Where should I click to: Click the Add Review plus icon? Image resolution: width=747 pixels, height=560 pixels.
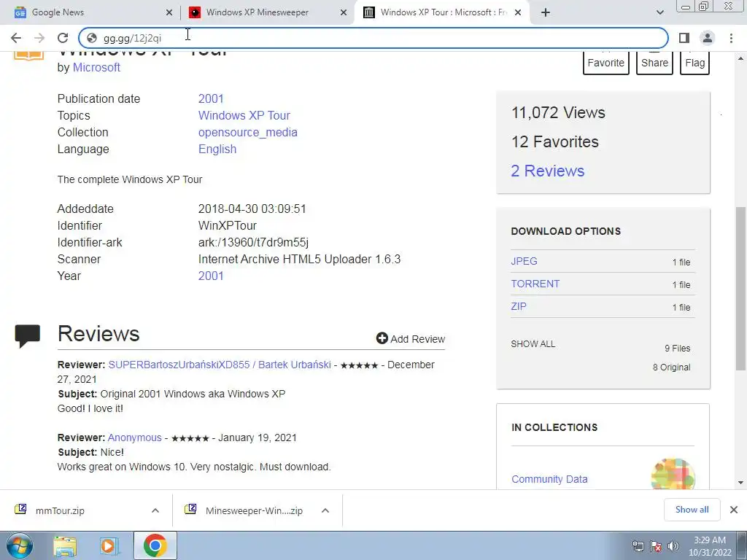point(382,338)
